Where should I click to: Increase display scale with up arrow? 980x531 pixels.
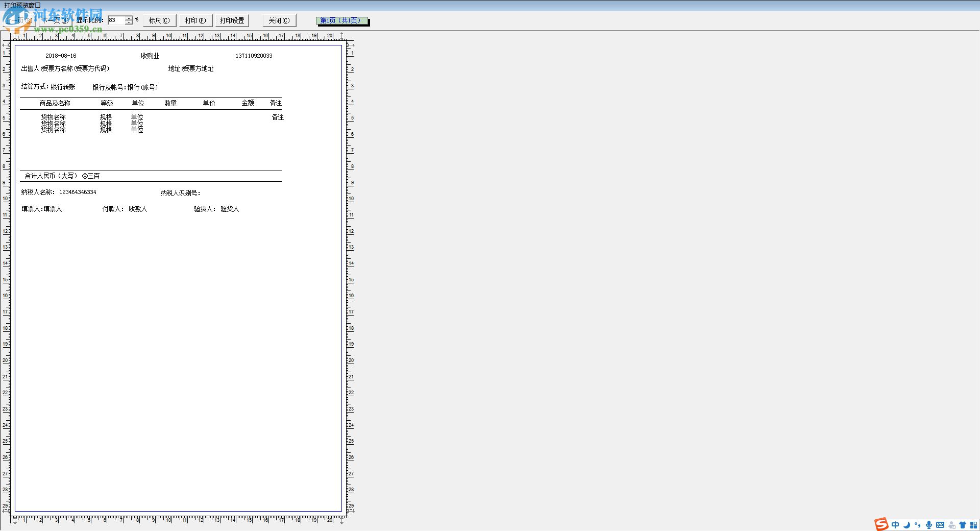(x=129, y=18)
